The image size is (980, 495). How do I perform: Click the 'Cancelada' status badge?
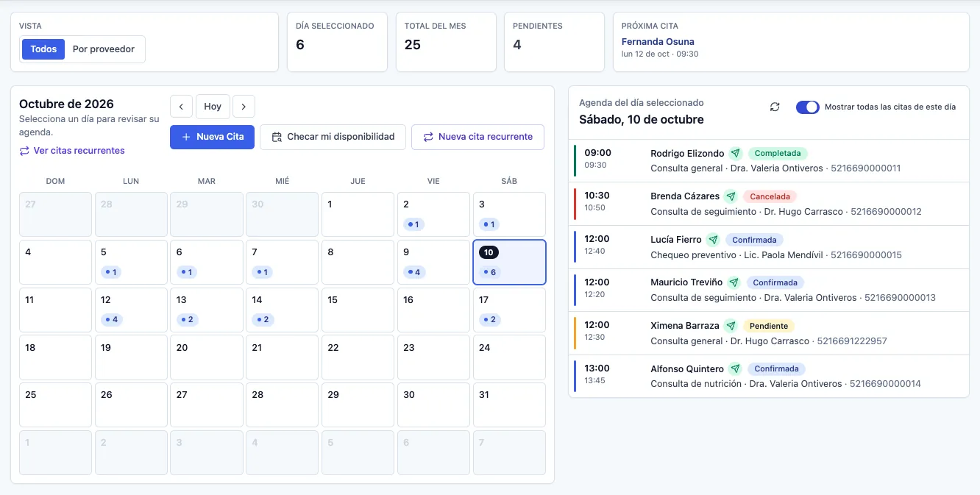(x=770, y=196)
